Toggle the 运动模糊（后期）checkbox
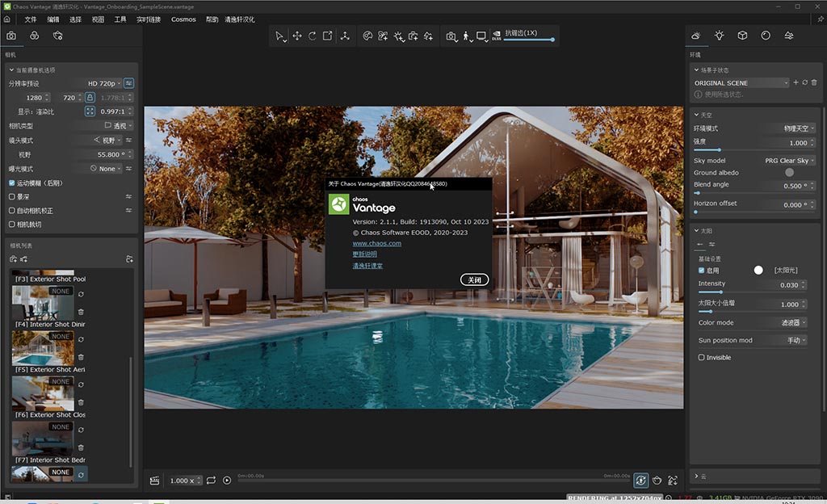The height and width of the screenshot is (504, 827). point(11,183)
